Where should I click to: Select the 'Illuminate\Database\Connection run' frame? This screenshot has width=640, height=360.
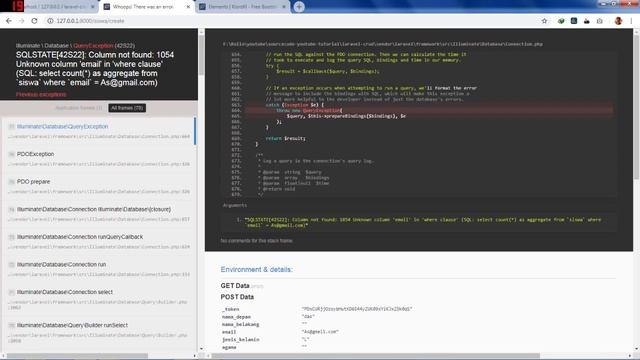(98, 269)
